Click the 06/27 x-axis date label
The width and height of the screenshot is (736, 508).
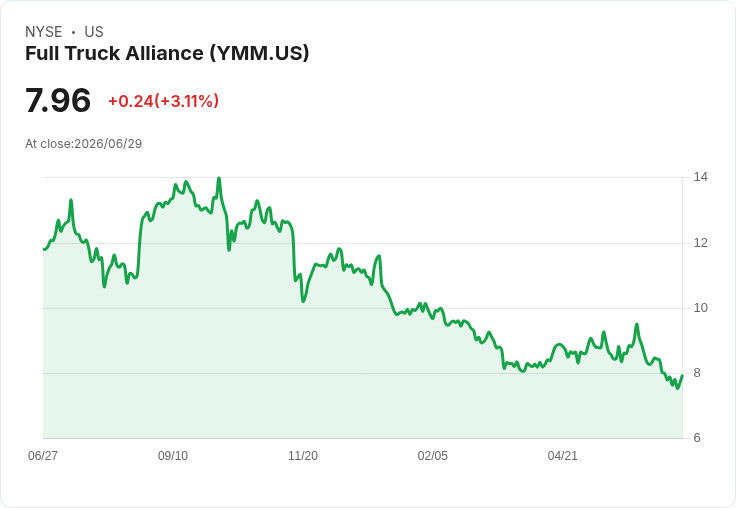point(43,455)
